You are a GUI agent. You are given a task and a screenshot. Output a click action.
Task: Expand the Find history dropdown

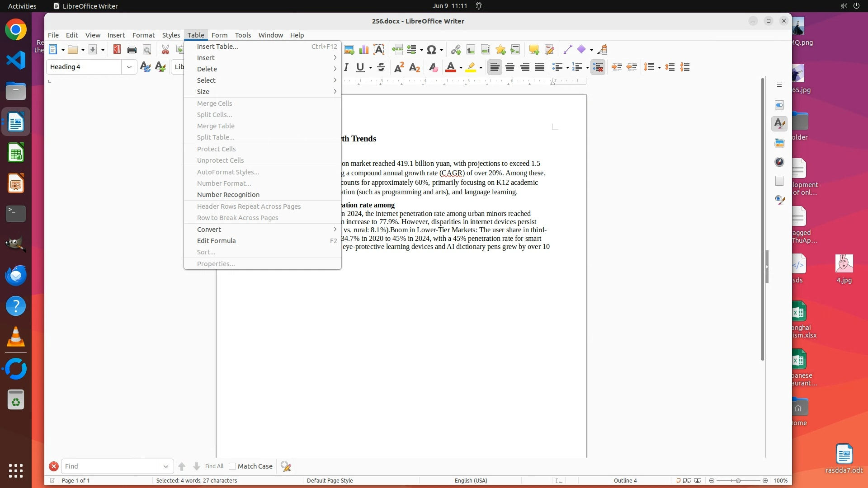coord(165,466)
